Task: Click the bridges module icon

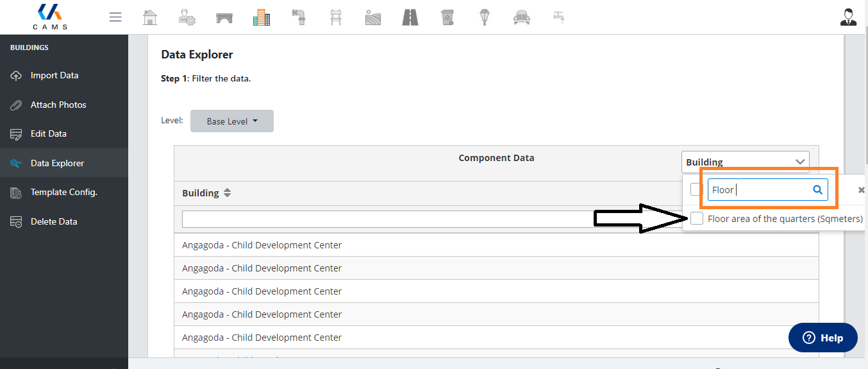Action: pyautogui.click(x=224, y=17)
